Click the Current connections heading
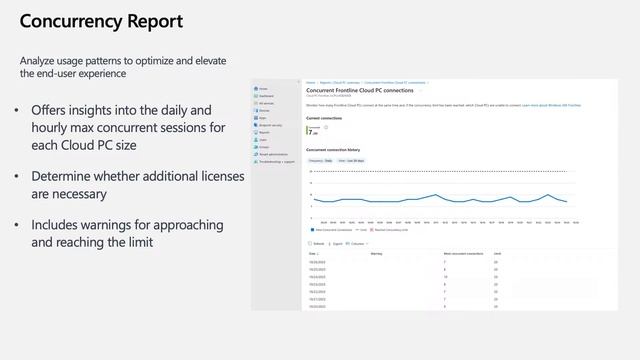The height and width of the screenshot is (360, 640). tap(324, 118)
